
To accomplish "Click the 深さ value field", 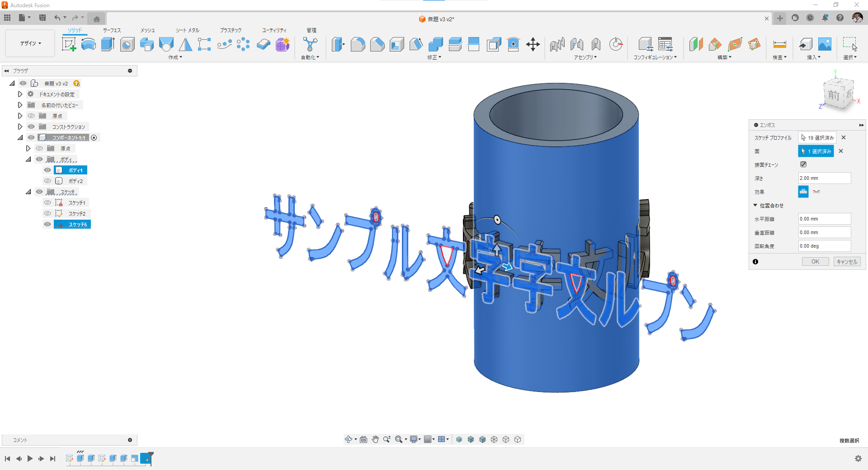I will (x=825, y=178).
